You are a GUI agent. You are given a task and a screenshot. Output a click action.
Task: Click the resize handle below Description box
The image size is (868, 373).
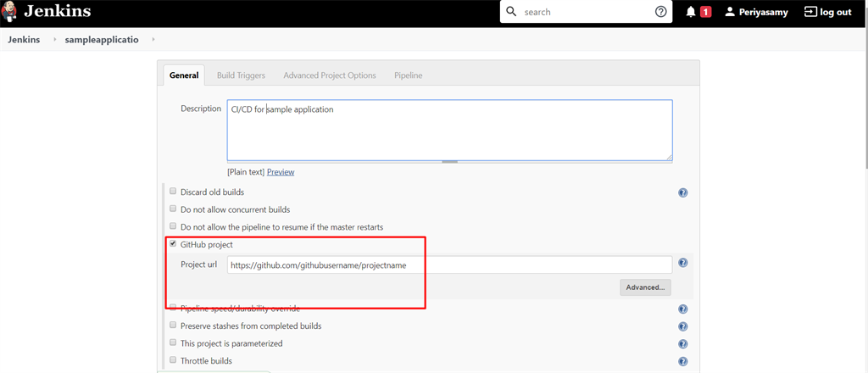pyautogui.click(x=449, y=162)
